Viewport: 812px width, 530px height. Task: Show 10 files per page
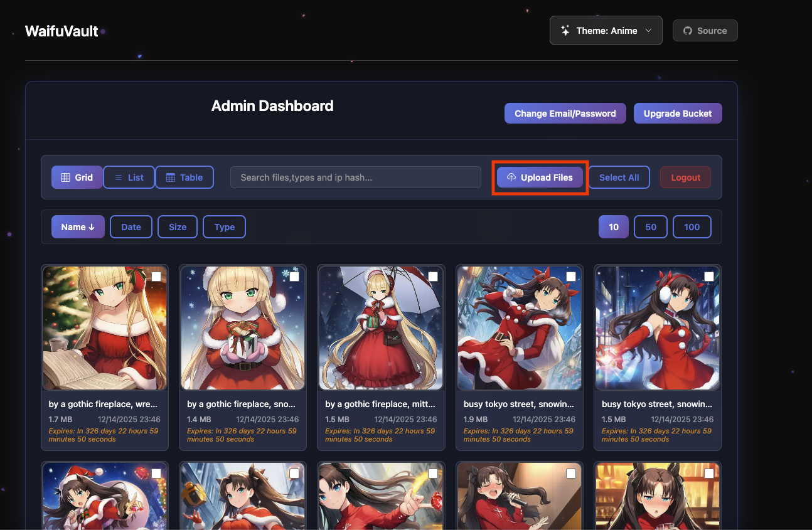pyautogui.click(x=614, y=227)
